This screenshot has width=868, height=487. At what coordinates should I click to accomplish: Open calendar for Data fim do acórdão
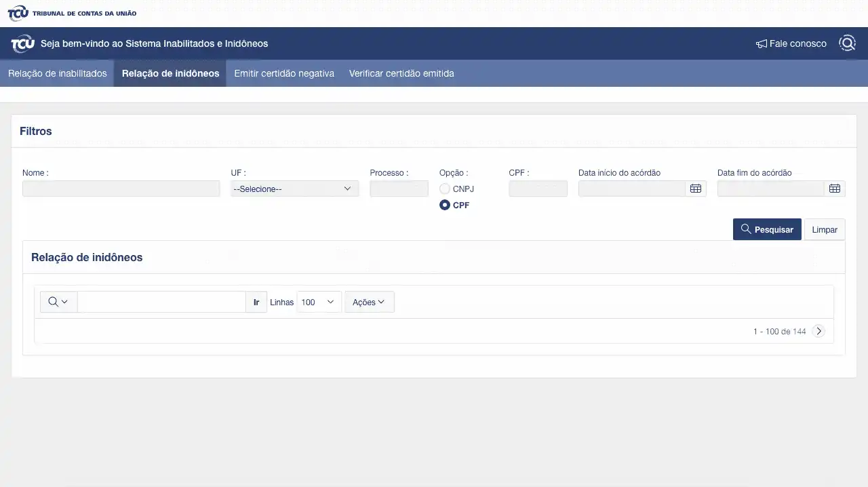click(x=835, y=189)
